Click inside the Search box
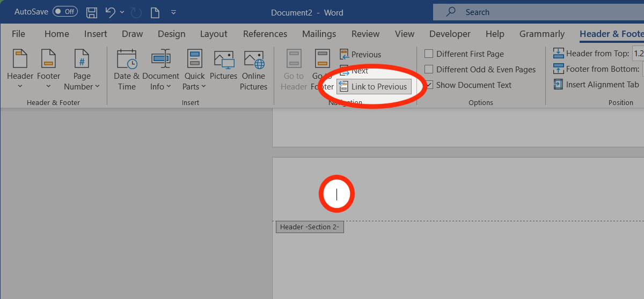Viewport: 644px width, 299px height. pyautogui.click(x=537, y=12)
